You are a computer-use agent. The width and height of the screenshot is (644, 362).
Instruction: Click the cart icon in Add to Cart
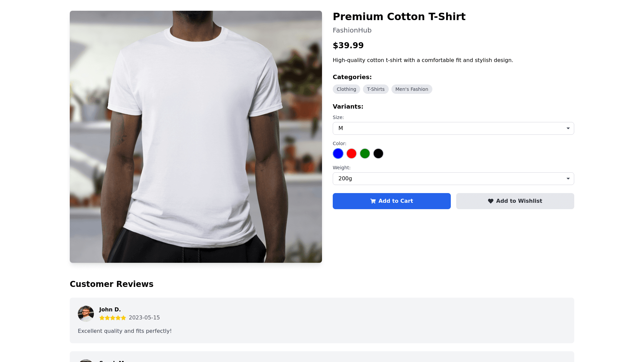373,201
